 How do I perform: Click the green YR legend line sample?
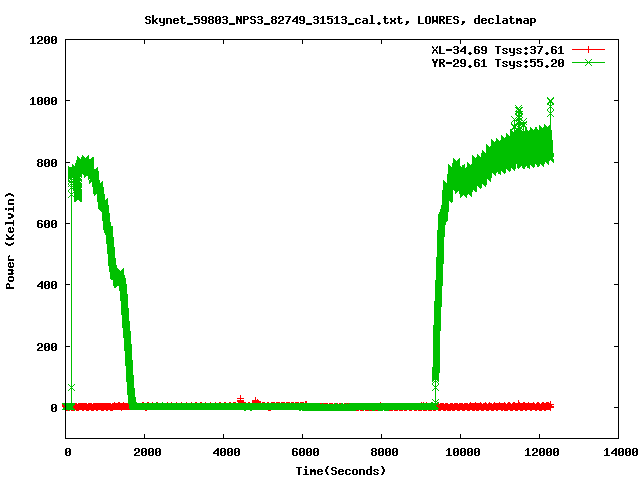click(588, 62)
